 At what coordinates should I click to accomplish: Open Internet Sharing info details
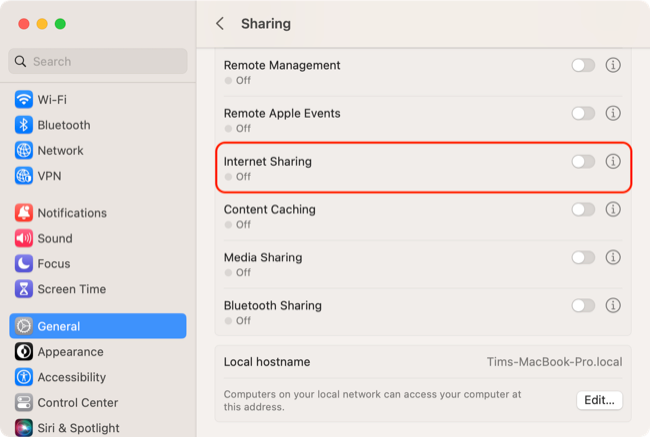click(x=613, y=161)
